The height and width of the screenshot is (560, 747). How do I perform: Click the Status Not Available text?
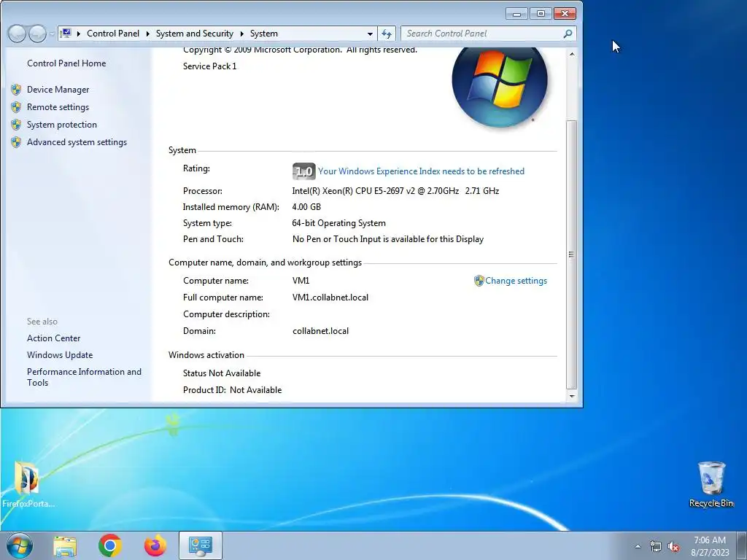pyautogui.click(x=222, y=373)
